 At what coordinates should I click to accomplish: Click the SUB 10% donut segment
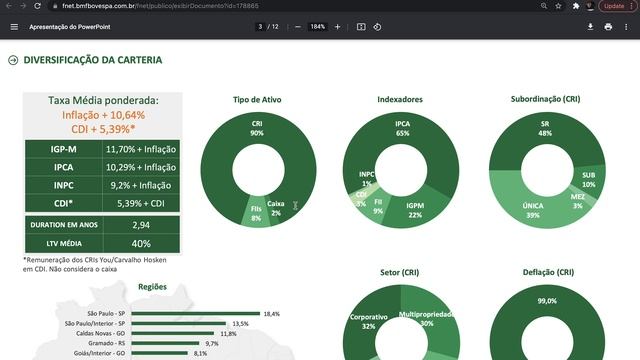tap(589, 180)
